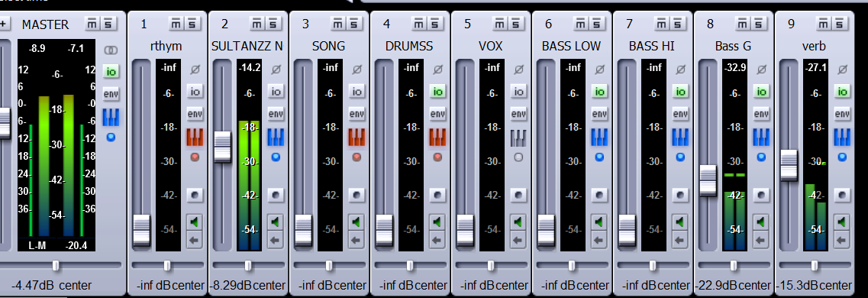Open FX chain on Bass G track
The height and width of the screenshot is (298, 868).
(762, 137)
